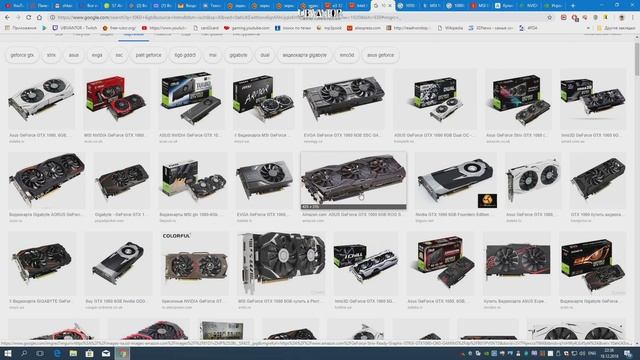The image size is (640, 360).
Task: Open File Explorer from the taskbar
Action: (73, 353)
